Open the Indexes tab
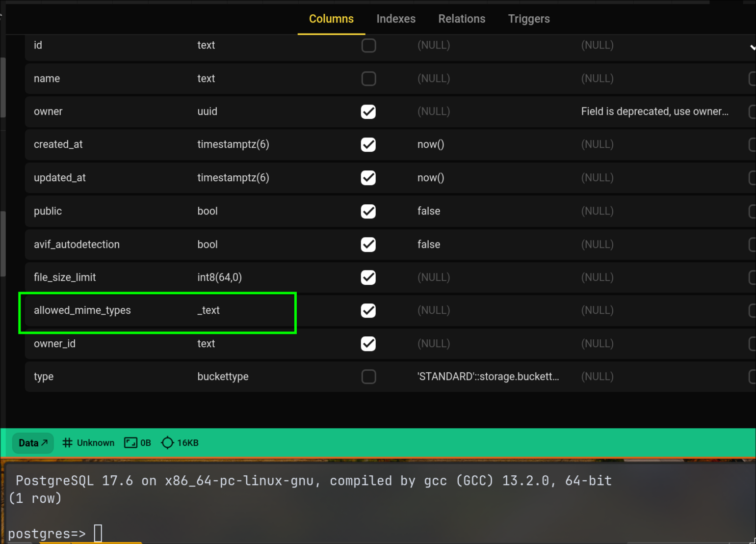The width and height of the screenshot is (756, 544). pyautogui.click(x=396, y=19)
